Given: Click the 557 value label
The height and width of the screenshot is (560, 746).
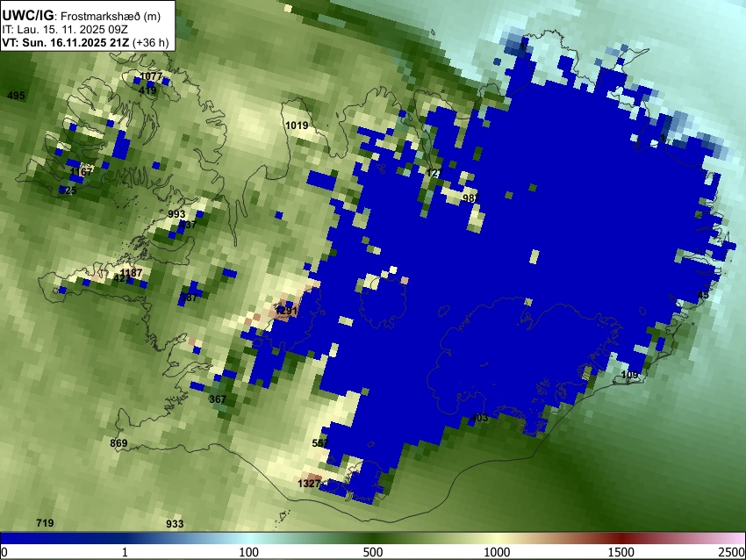Looking at the screenshot, I should [x=320, y=443].
